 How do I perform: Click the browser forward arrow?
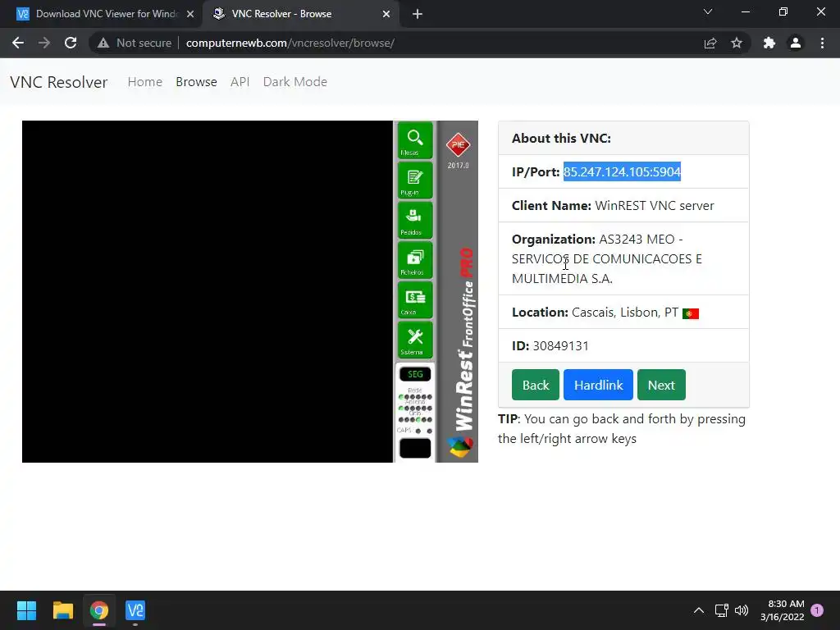pyautogui.click(x=44, y=43)
